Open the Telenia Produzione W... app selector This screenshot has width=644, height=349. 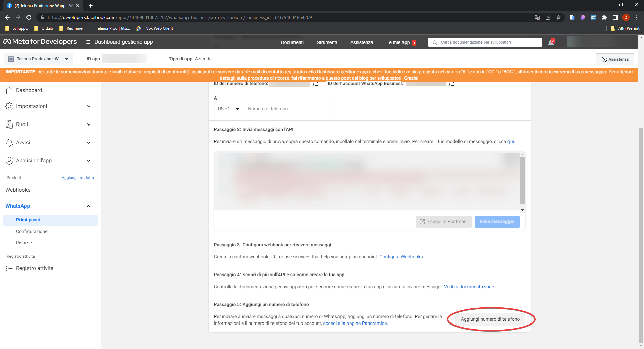click(x=39, y=59)
